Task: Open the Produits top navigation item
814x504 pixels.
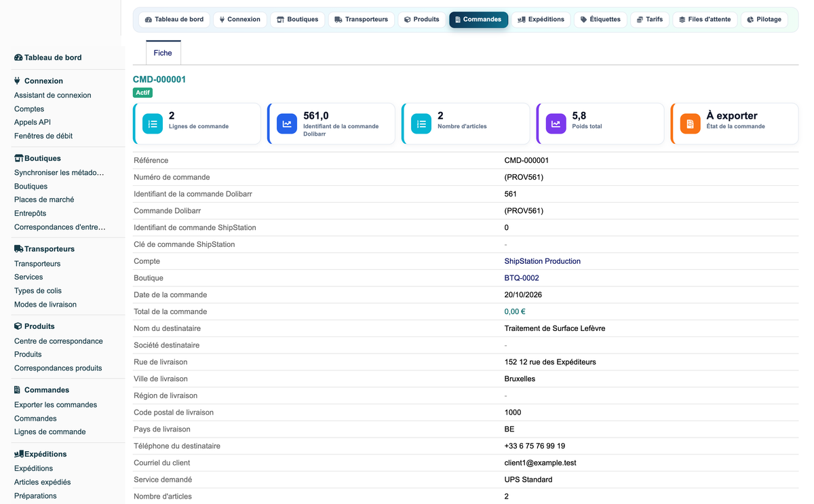Action: (x=421, y=20)
